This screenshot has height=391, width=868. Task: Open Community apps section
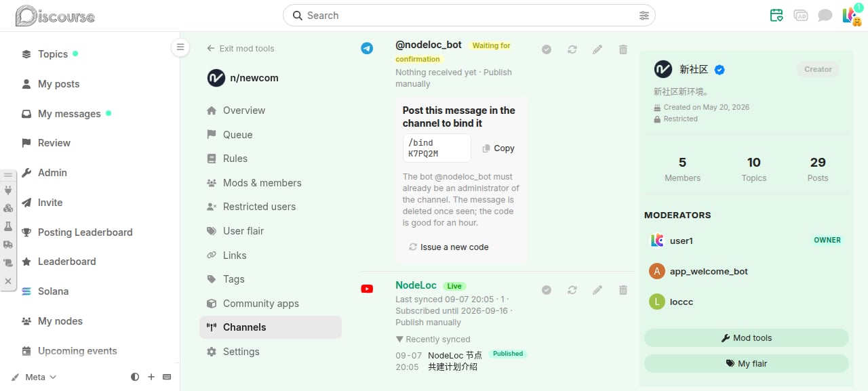pos(271,304)
